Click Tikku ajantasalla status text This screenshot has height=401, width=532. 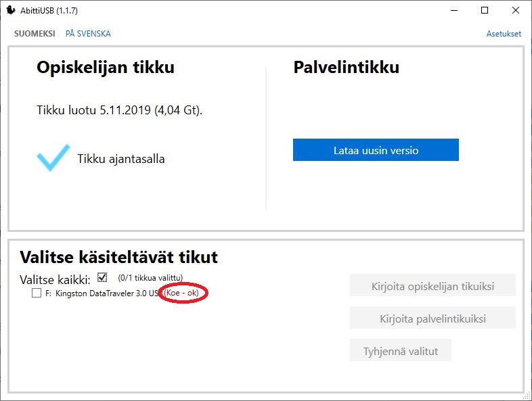coord(120,159)
